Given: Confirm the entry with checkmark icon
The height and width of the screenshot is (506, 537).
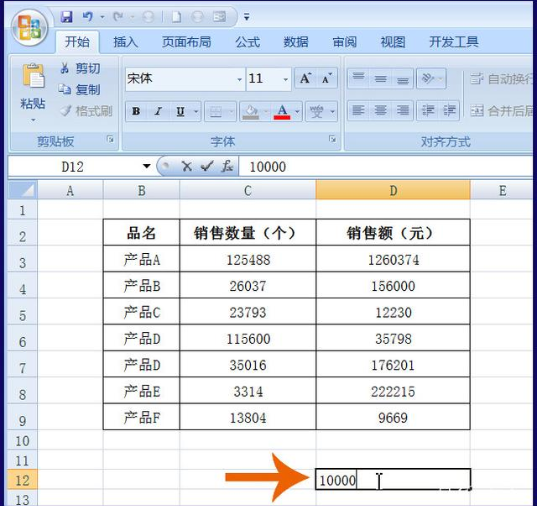Looking at the screenshot, I should pos(207,166).
